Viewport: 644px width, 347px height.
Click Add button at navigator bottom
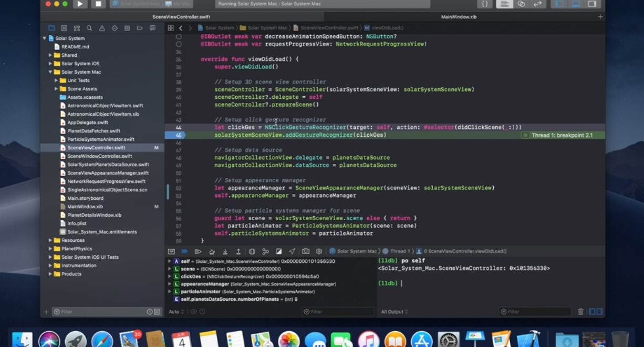coord(46,312)
